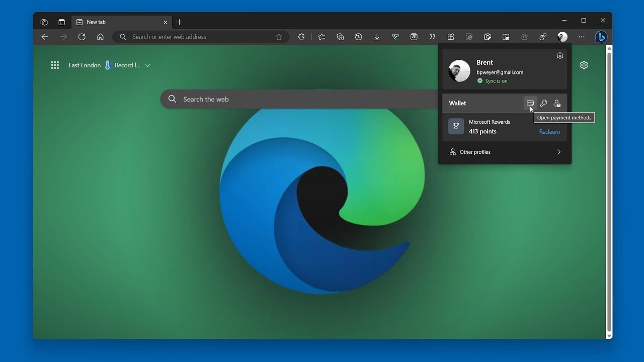Open the tab actions menu icon
Viewport: 644px width, 362px height.
coord(61,22)
